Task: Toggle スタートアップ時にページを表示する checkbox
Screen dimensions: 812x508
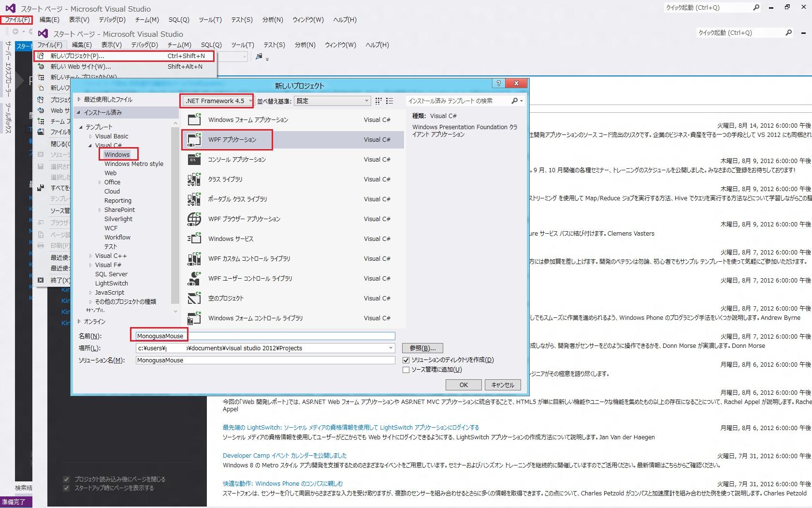Action: [66, 488]
